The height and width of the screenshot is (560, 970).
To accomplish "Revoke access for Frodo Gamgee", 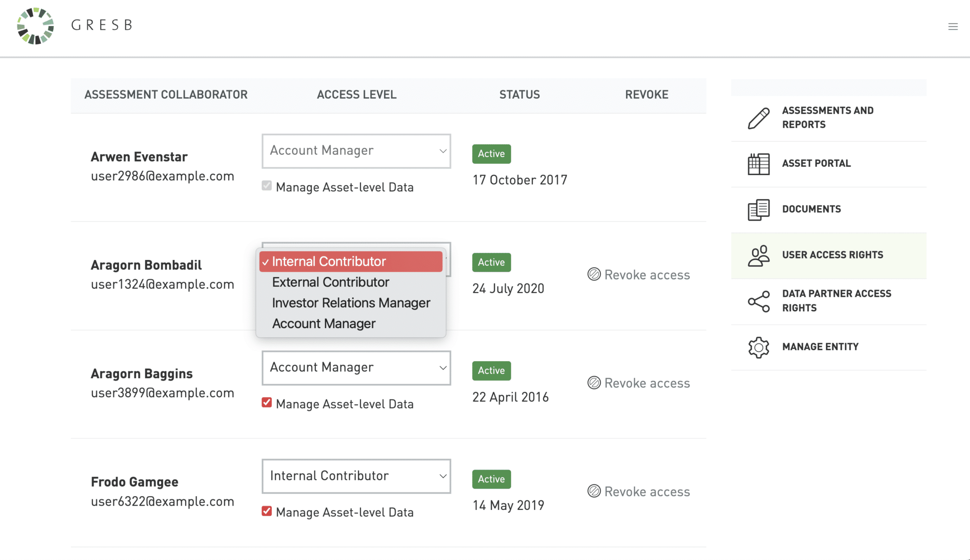I will [x=638, y=491].
